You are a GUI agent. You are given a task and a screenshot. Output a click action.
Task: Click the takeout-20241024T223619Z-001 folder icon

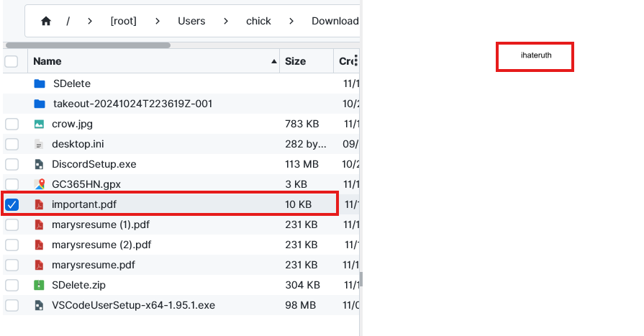coord(40,104)
